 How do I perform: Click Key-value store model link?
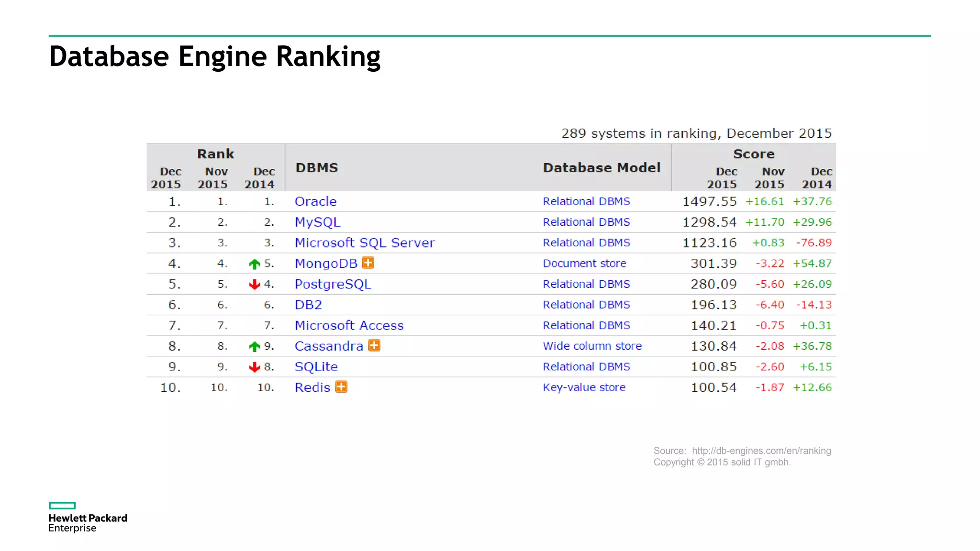tap(584, 387)
